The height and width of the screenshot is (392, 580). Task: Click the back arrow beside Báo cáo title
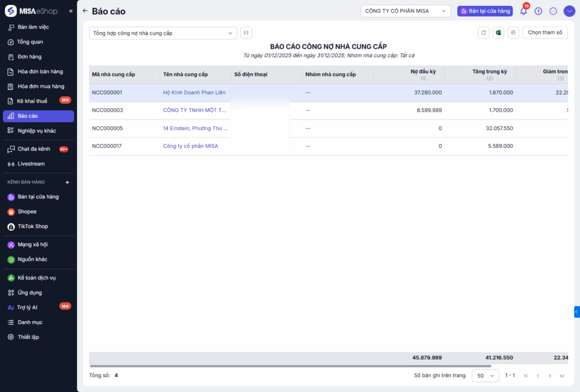tap(85, 11)
